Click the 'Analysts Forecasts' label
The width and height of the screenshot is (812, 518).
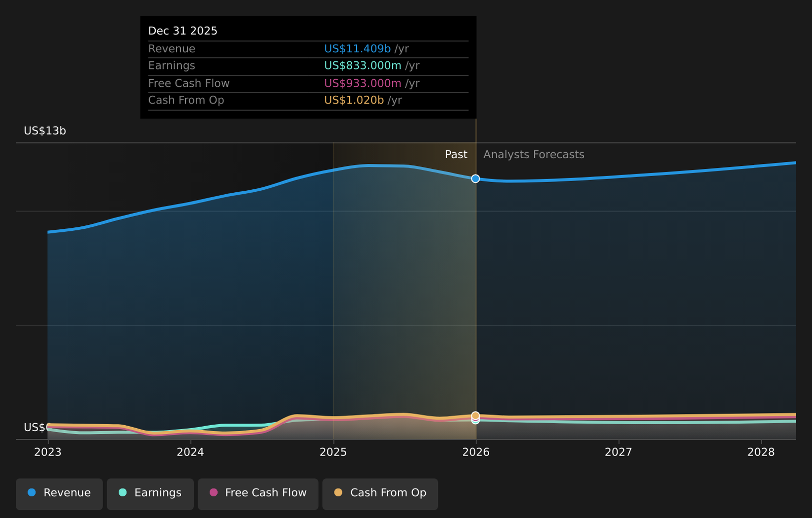point(534,155)
